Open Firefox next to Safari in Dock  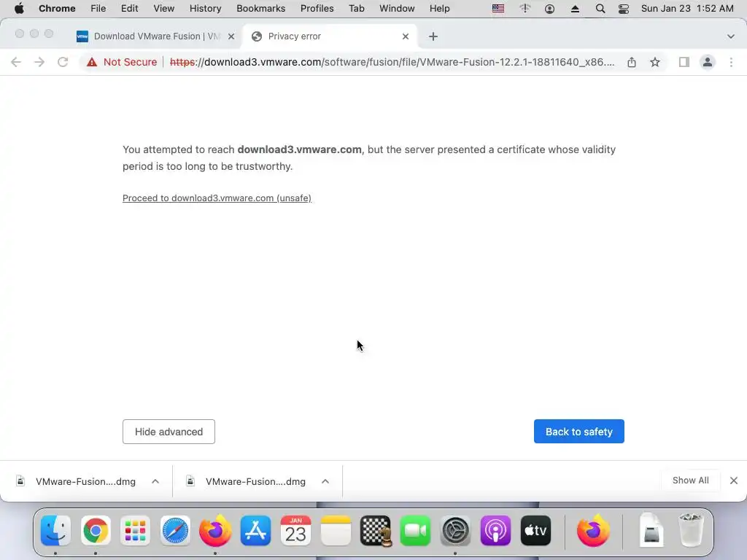(x=215, y=531)
